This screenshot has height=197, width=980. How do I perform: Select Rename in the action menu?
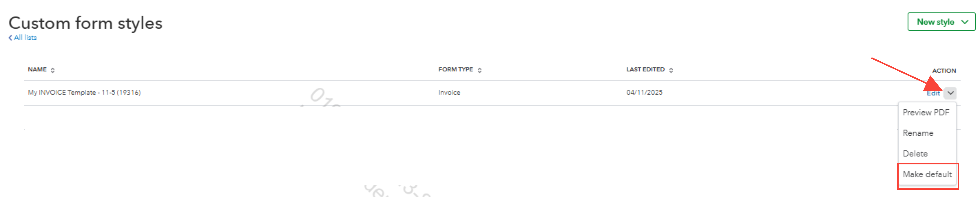pyautogui.click(x=918, y=133)
